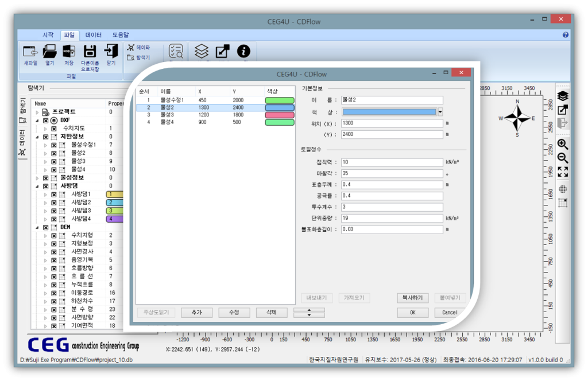Collapse the DEM tree node
This screenshot has width=588, height=381.
coord(37,227)
